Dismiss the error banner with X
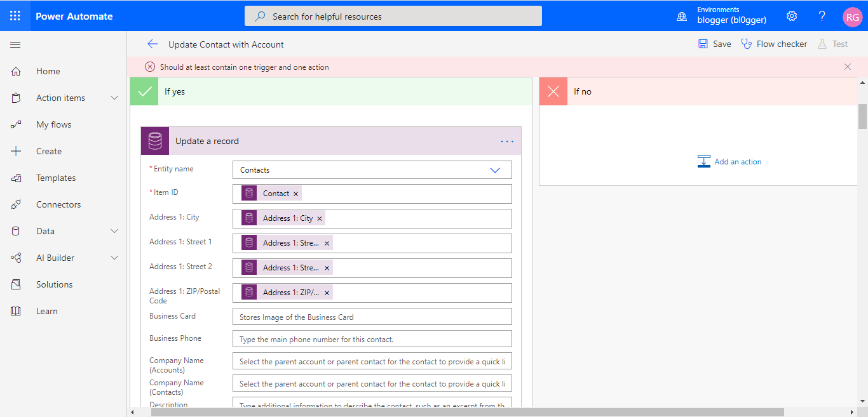Screen dimensions: 868x417 click(848, 67)
